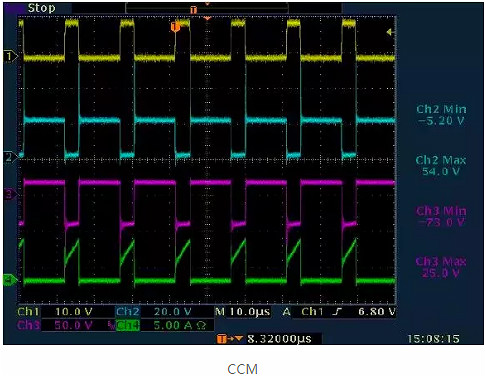Click the Ch2 scale label
The height and width of the screenshot is (376, 486).
(127, 312)
